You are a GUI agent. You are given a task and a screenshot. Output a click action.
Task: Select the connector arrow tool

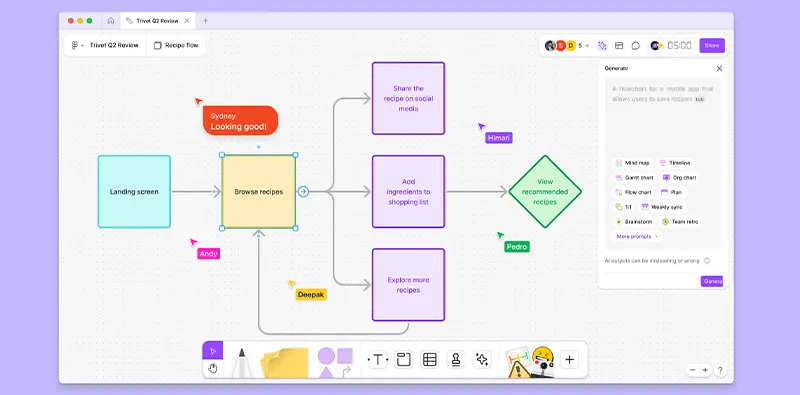(x=347, y=372)
